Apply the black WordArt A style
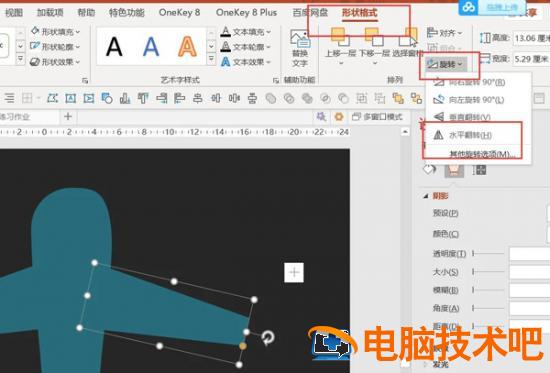The image size is (550, 373). [114, 47]
